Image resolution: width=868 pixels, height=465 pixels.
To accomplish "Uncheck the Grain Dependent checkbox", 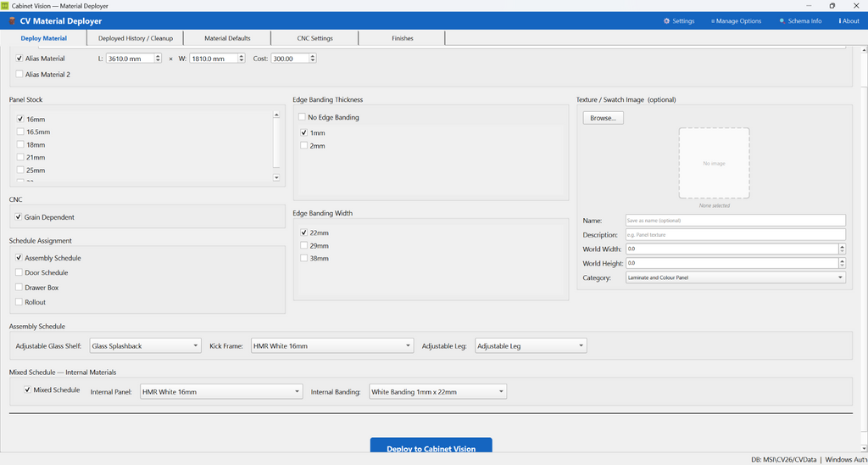I will [x=19, y=217].
